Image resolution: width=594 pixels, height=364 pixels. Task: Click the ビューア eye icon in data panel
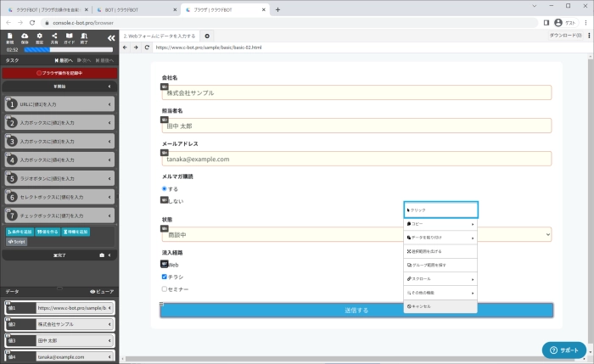pyautogui.click(x=101, y=291)
